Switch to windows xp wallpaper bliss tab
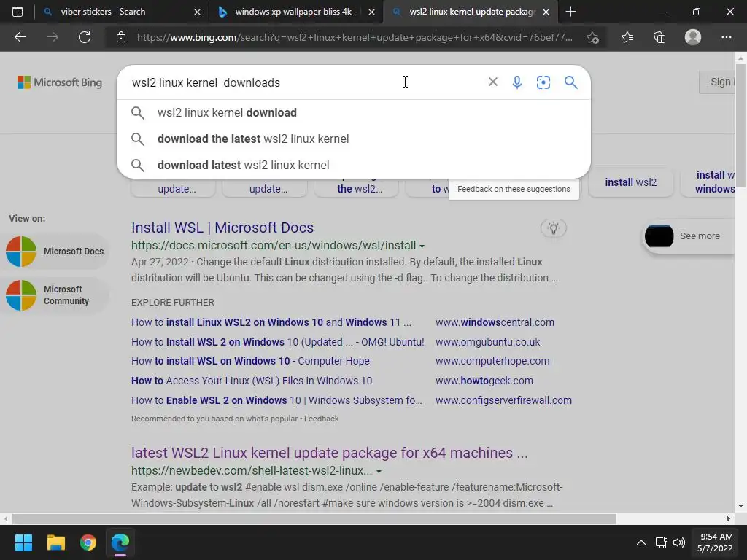Viewport: 747px width, 560px height. click(295, 12)
